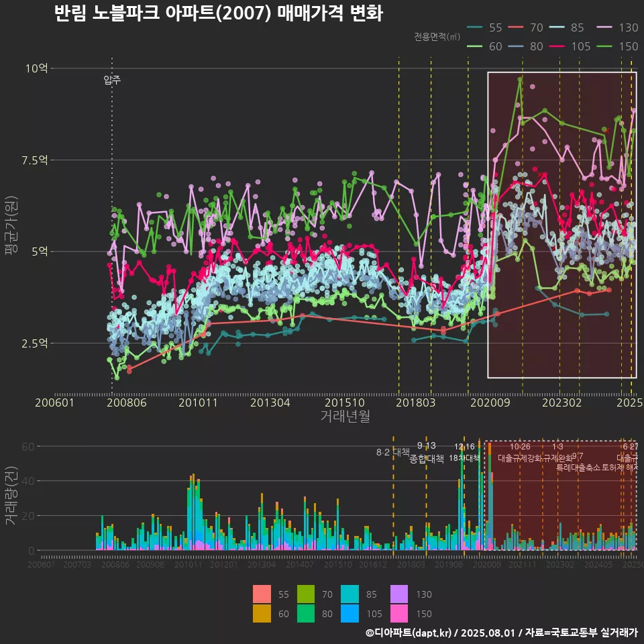Image resolution: width=644 pixels, height=644 pixels.
Task: Click 201803 on the price chart x-axis
Action: tap(416, 402)
